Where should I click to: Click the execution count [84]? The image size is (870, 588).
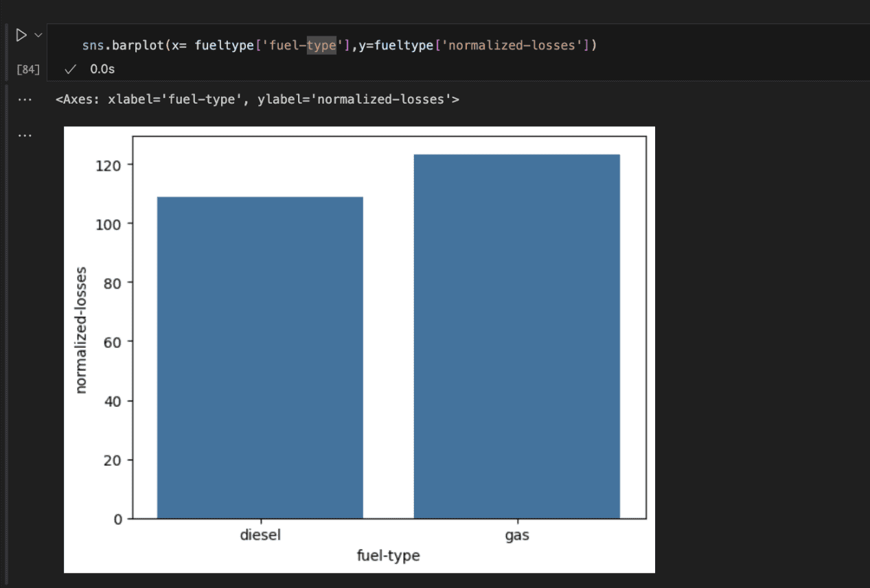coord(27,69)
